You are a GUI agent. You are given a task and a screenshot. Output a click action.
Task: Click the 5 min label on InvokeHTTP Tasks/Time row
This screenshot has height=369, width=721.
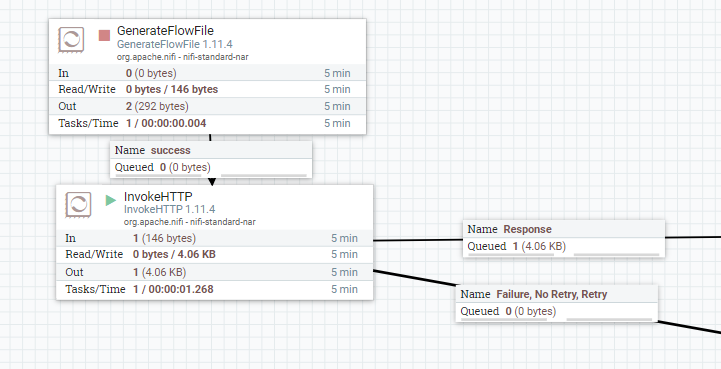(x=344, y=289)
